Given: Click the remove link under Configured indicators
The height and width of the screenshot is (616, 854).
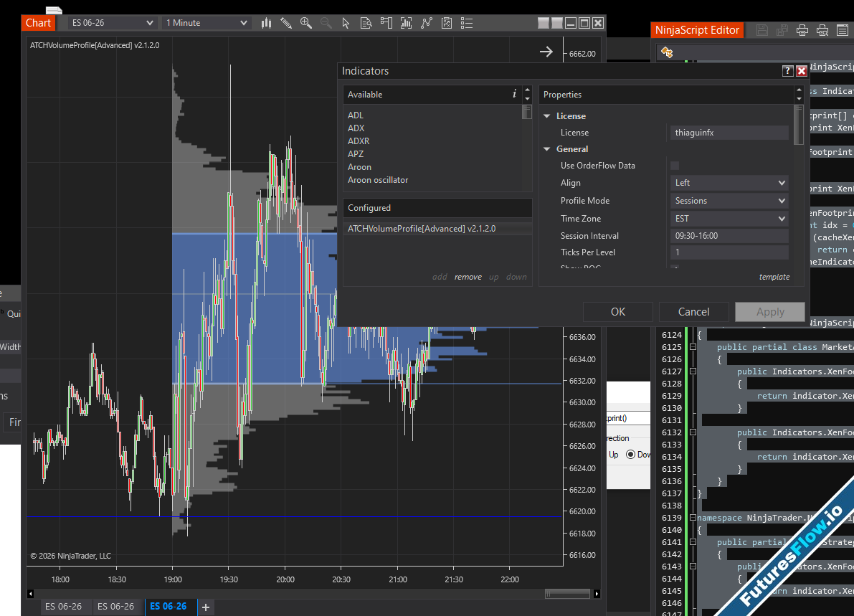Looking at the screenshot, I should point(468,277).
